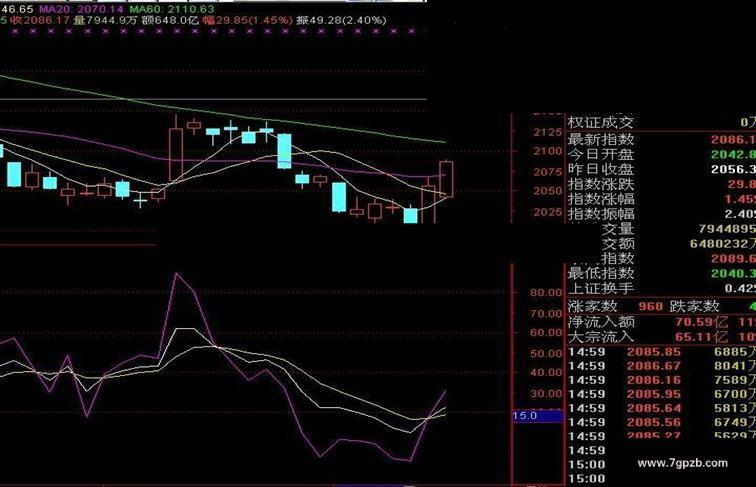The image size is (756, 487).
Task: Click the blue highlighted 15.0 value box
Action: pyautogui.click(x=538, y=416)
